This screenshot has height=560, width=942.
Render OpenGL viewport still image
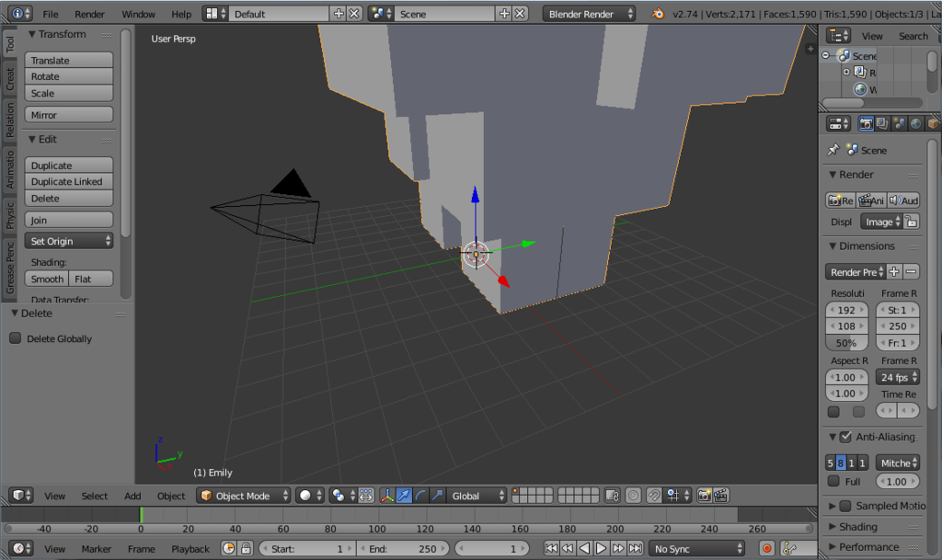click(704, 496)
